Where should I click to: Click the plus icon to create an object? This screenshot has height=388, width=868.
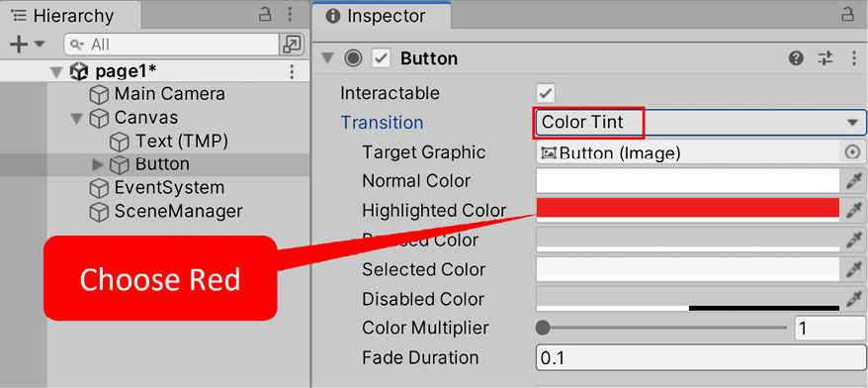pyautogui.click(x=20, y=45)
